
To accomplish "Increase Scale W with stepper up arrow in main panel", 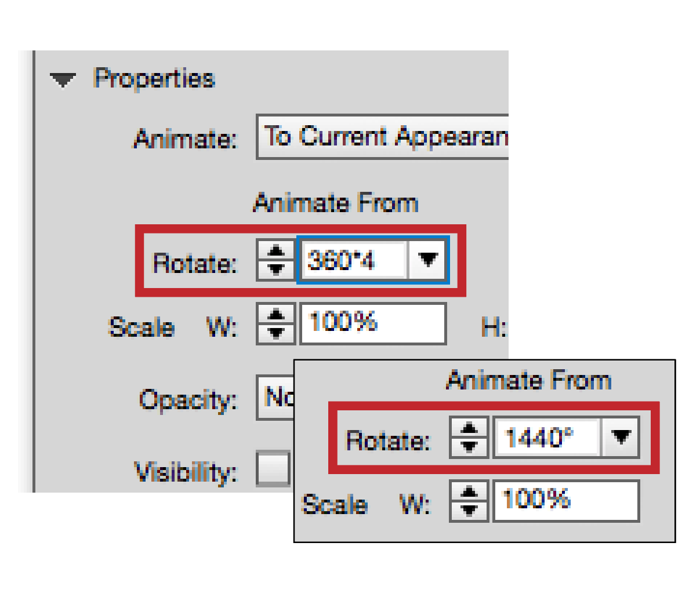I will pos(276,315).
